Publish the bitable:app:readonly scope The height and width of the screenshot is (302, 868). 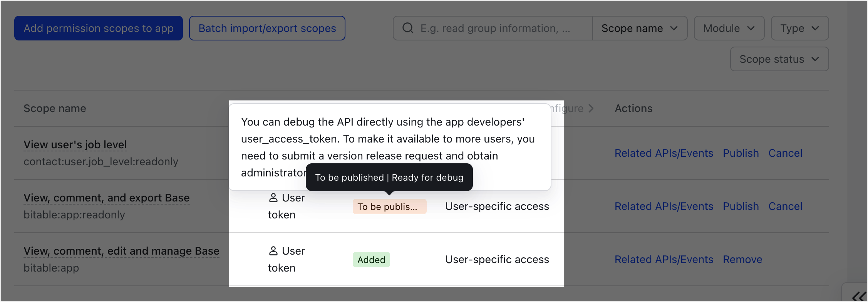pos(741,206)
